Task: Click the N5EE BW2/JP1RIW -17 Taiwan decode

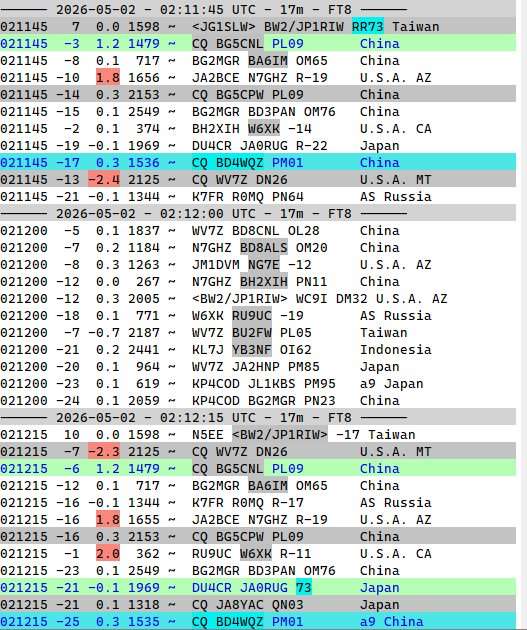Action: point(258,435)
